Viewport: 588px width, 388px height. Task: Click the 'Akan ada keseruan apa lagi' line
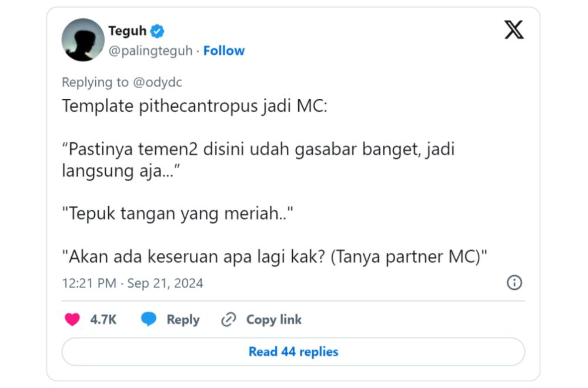(275, 257)
